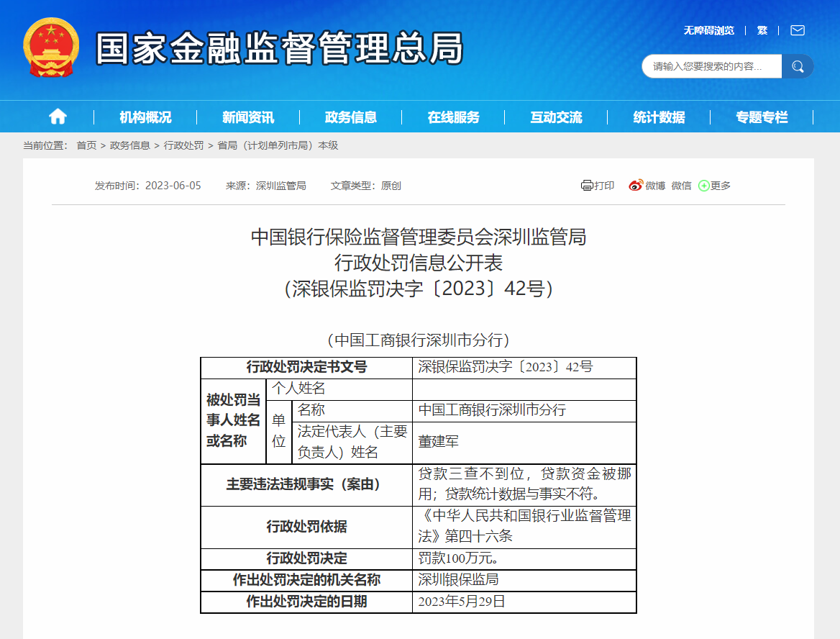Share article via 微信 link
The image size is (840, 639).
coord(682,186)
